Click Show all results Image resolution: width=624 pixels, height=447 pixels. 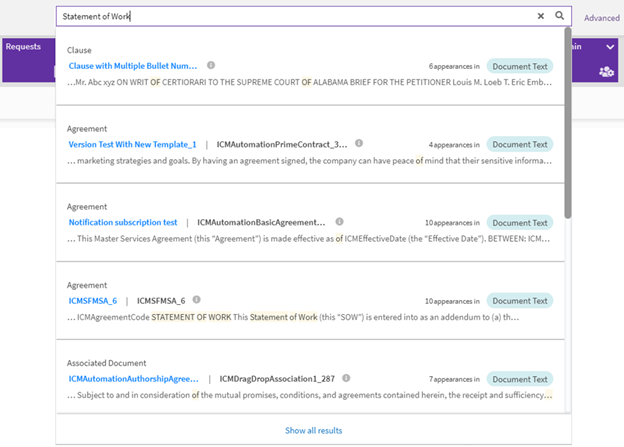click(313, 430)
